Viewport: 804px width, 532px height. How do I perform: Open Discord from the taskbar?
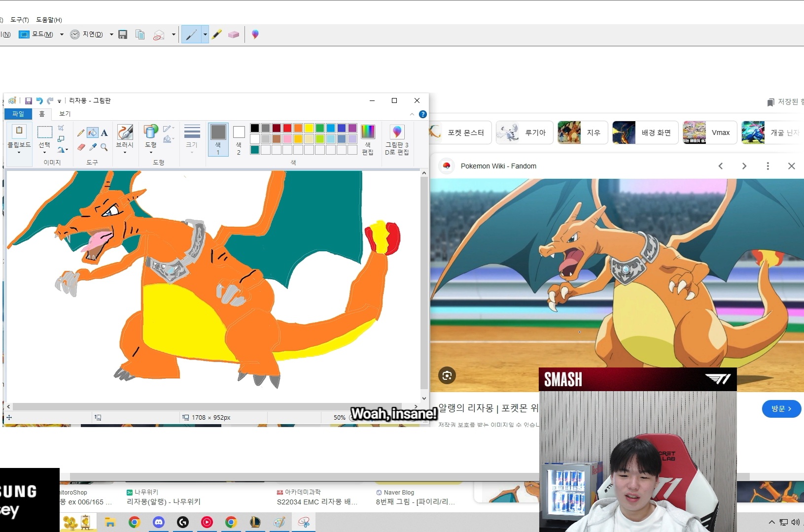(x=159, y=522)
